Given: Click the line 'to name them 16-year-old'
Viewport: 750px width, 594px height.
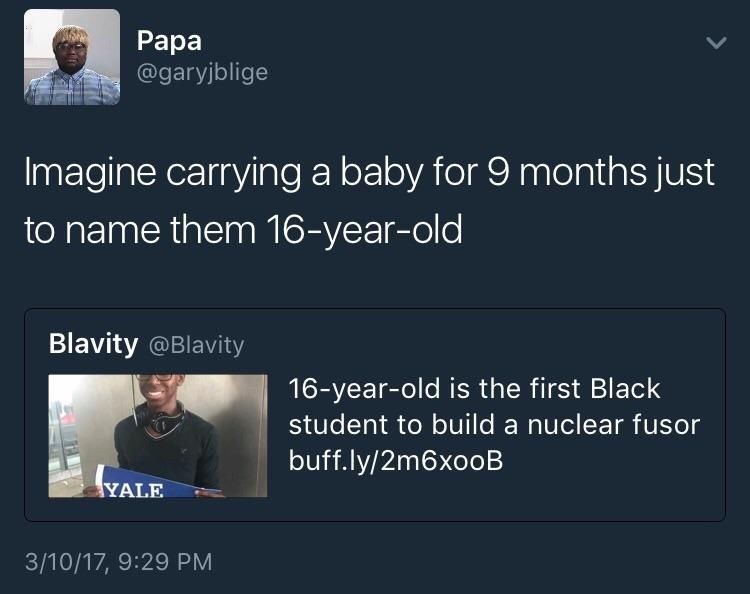Looking at the screenshot, I should tap(243, 229).
